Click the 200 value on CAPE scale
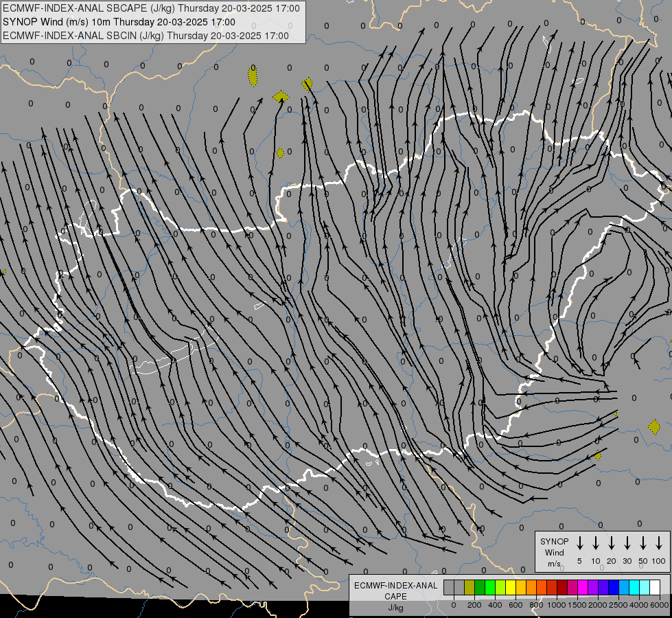This screenshot has width=672, height=618. [474, 605]
